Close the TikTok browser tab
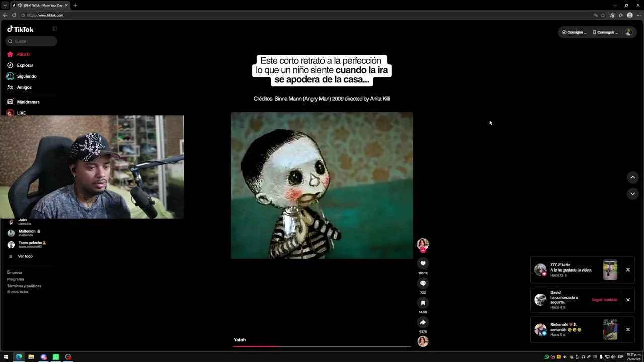Screen dimensions: 644x362 click(x=66, y=5)
